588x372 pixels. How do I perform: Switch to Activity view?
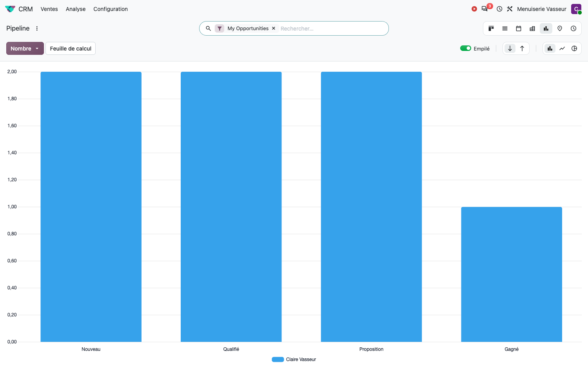pos(573,28)
